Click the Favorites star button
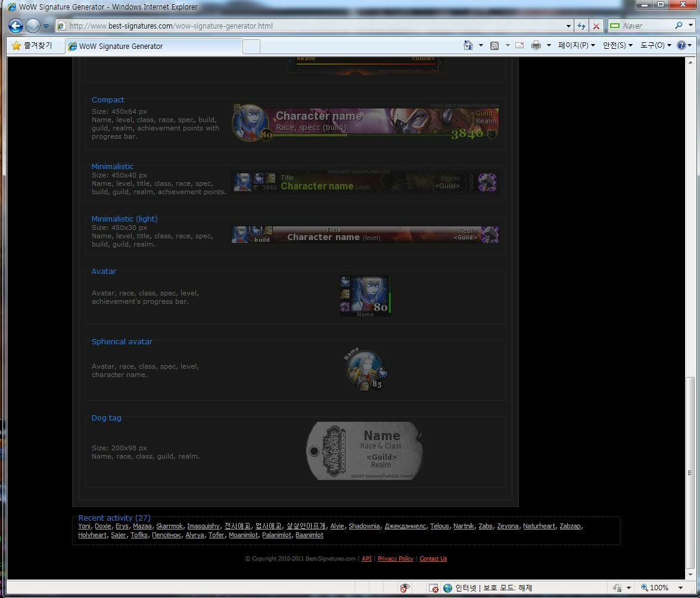700x598 pixels. click(x=32, y=46)
